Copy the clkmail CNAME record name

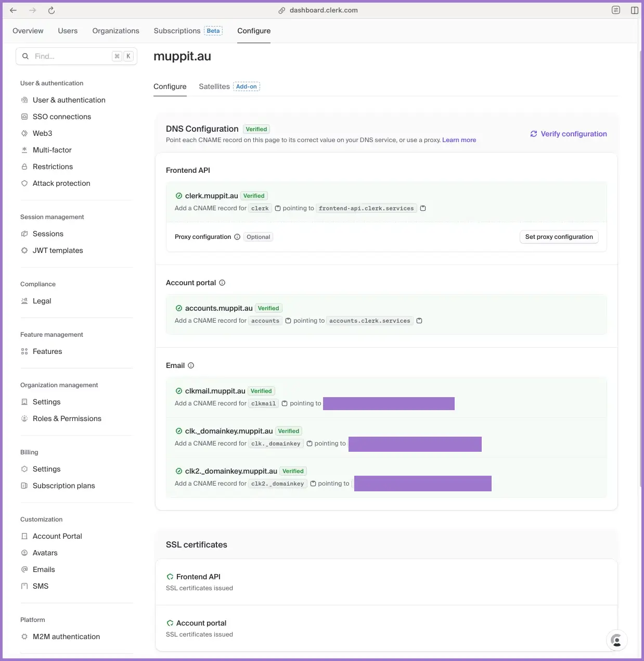285,403
